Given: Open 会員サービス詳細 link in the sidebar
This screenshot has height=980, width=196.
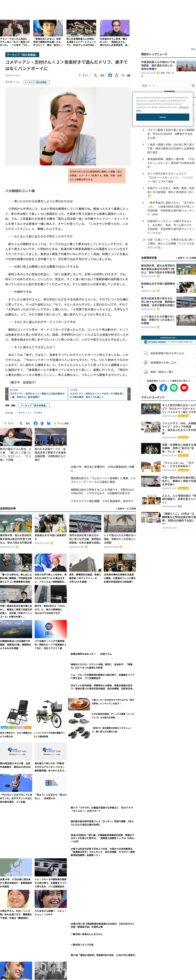Looking at the screenshot, I should point(186,258).
